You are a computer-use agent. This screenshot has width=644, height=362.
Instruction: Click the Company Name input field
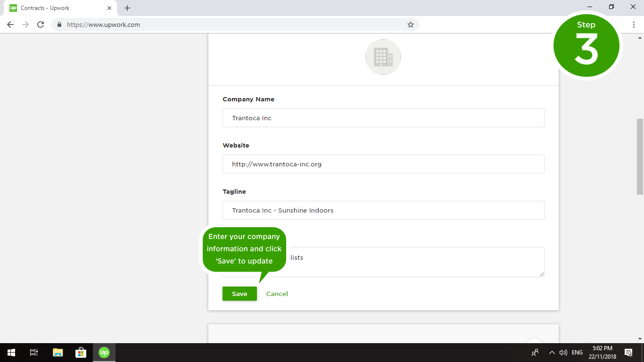pyautogui.click(x=383, y=118)
